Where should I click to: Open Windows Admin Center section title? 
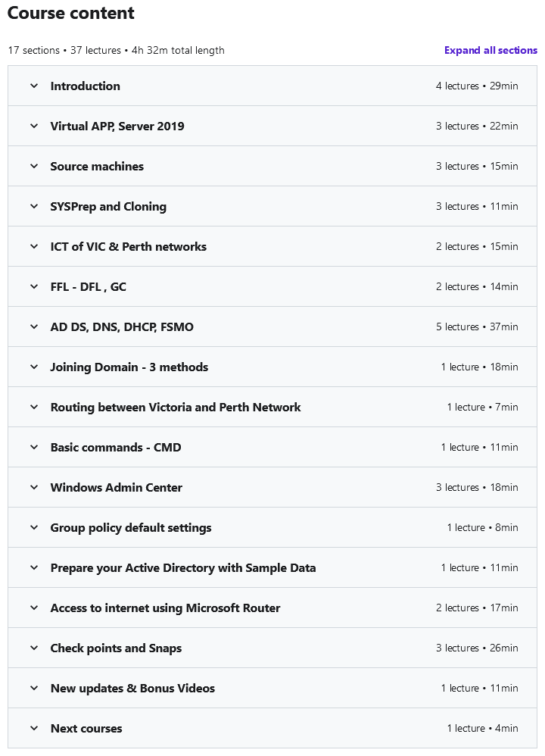(x=116, y=487)
